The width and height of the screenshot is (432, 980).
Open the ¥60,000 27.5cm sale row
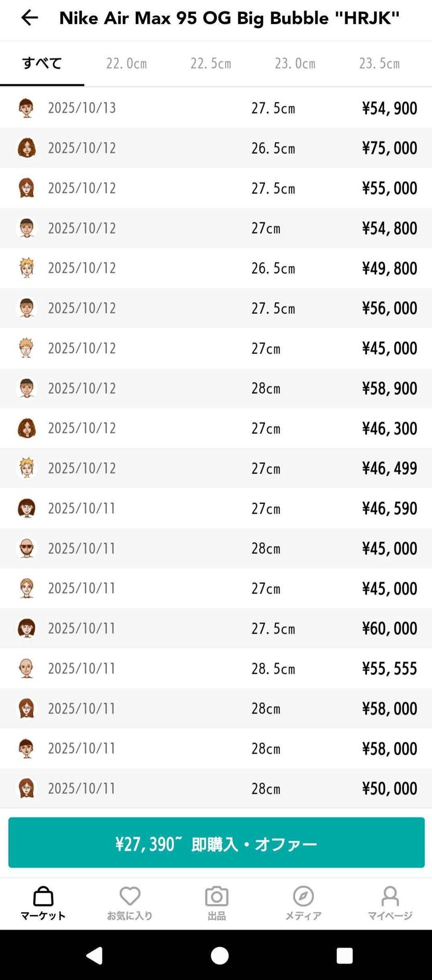point(216,628)
